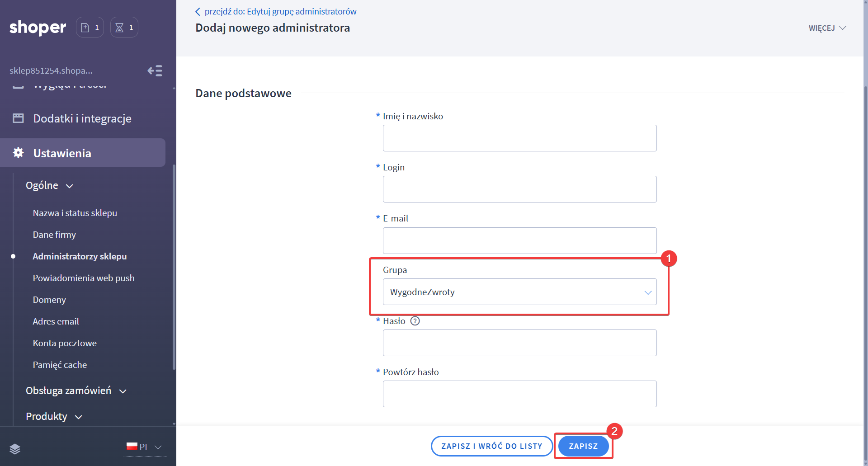Click the Zapisz button
This screenshot has height=466, width=868.
[583, 446]
